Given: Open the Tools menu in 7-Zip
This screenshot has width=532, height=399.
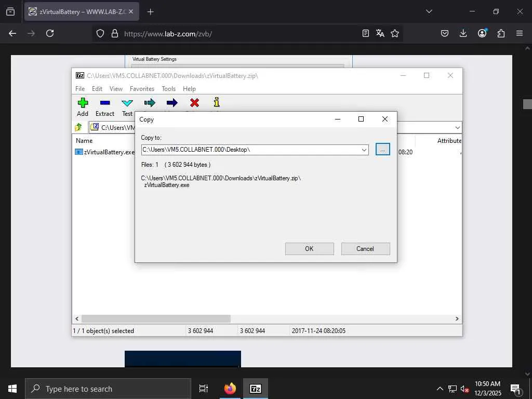Looking at the screenshot, I should [x=169, y=88].
